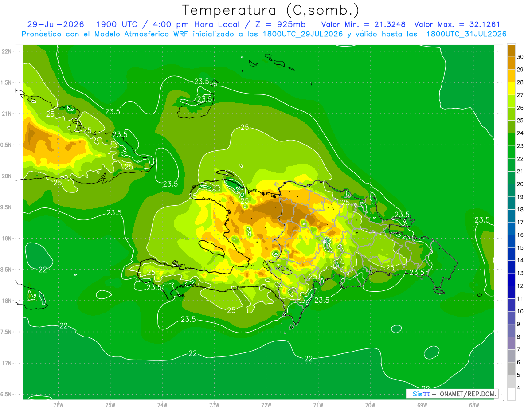The image size is (532, 411).
Task: Click the "1.5N" latitude axis label
Action: [6, 82]
